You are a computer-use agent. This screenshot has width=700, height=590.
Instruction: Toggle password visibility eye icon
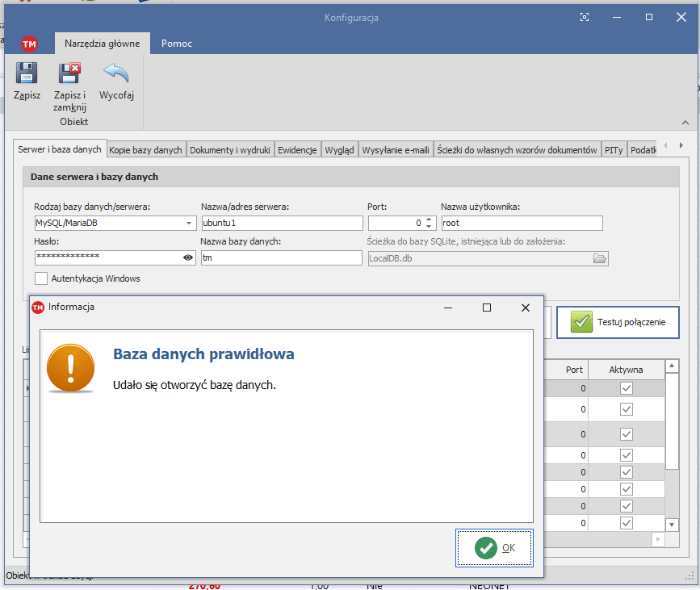[x=188, y=257]
